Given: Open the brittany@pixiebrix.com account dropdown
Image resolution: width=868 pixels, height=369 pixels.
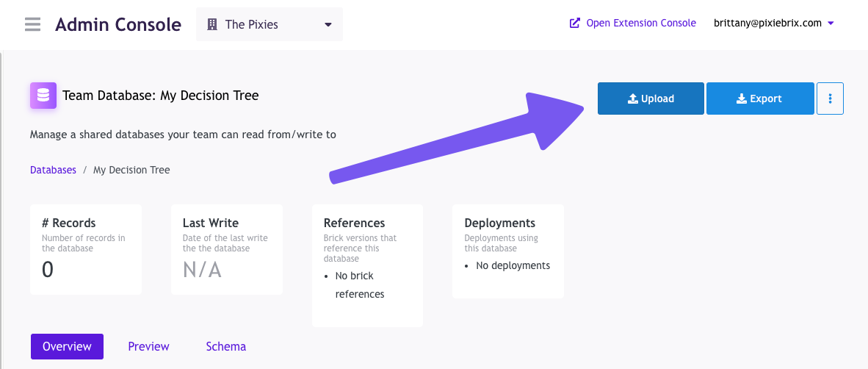Looking at the screenshot, I should pos(774,23).
